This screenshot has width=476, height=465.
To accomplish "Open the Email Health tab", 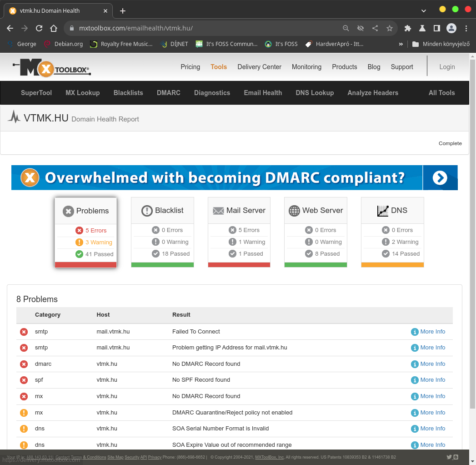I will 263,93.
